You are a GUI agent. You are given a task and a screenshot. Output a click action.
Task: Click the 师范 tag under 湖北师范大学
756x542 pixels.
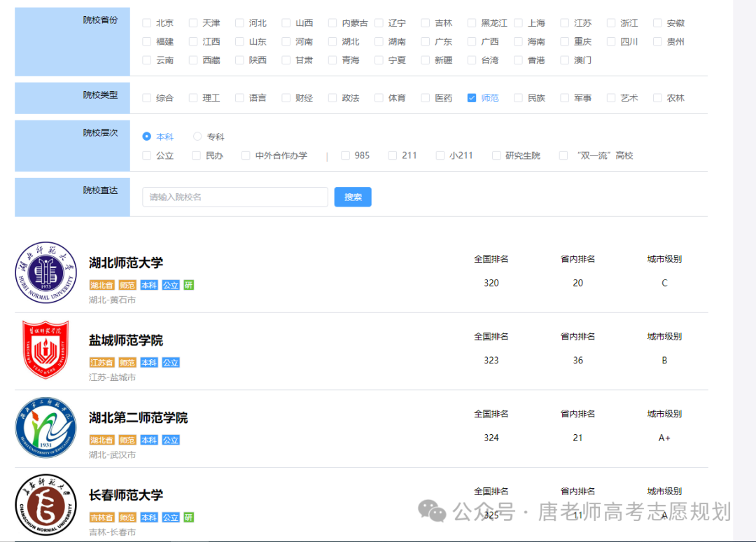point(127,285)
